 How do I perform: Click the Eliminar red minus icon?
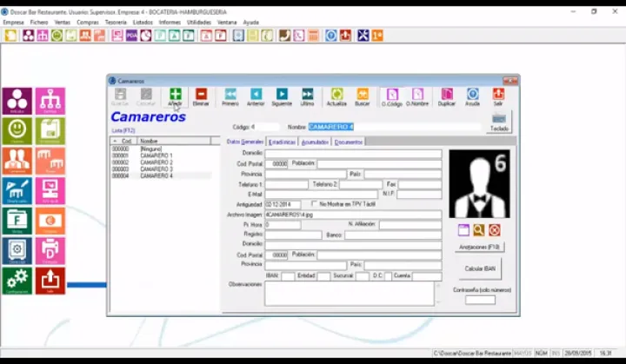(x=201, y=94)
